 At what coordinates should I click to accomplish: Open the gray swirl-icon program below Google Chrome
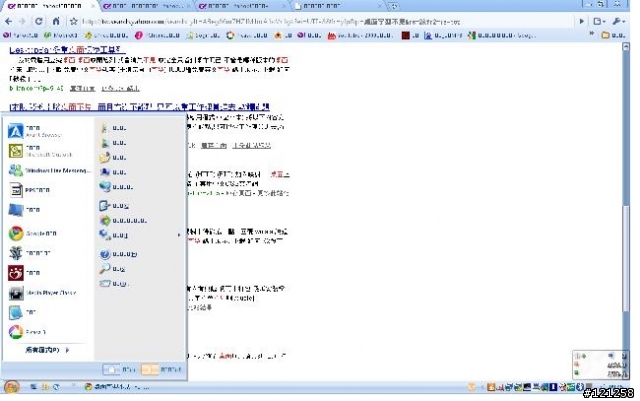29,253
